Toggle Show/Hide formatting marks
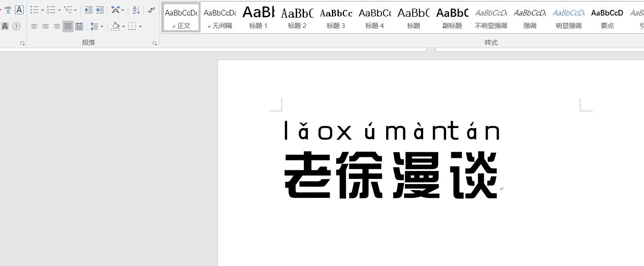Image resolution: width=644 pixels, height=266 pixels. [x=151, y=10]
